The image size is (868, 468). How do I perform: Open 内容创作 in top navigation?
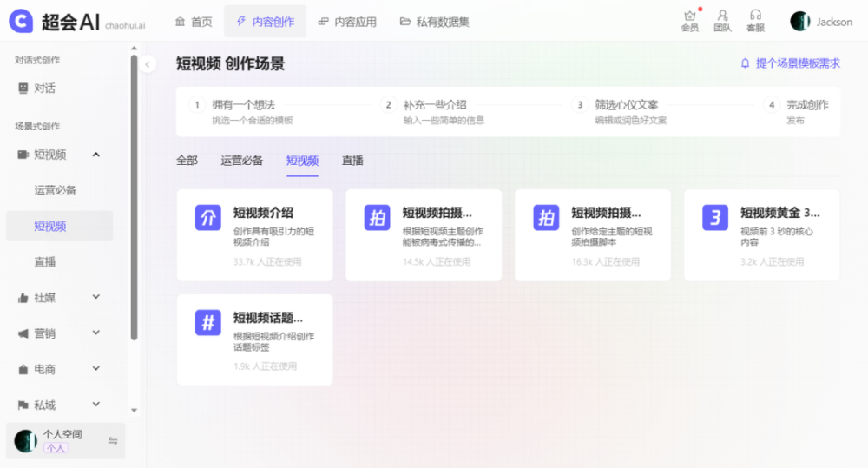point(265,22)
